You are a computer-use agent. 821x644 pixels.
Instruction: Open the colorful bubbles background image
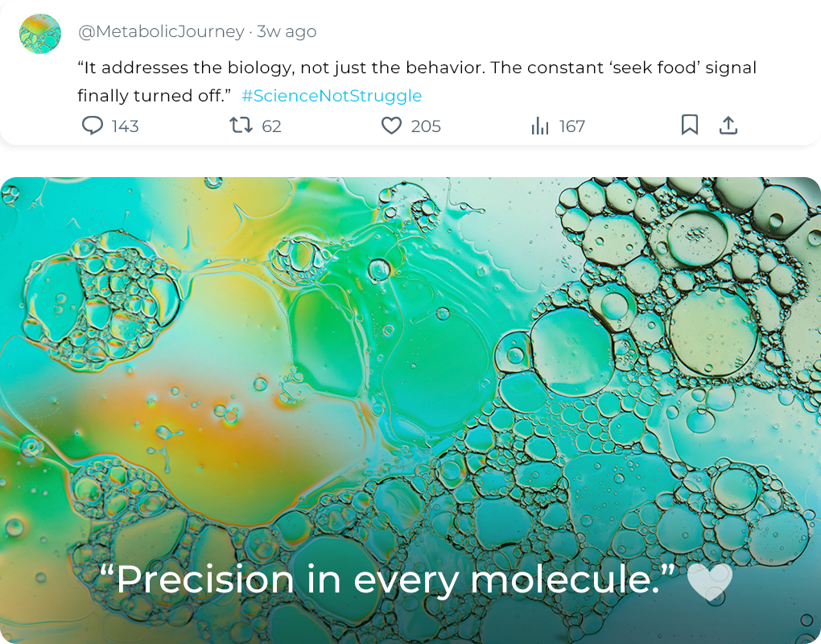pyautogui.click(x=410, y=362)
